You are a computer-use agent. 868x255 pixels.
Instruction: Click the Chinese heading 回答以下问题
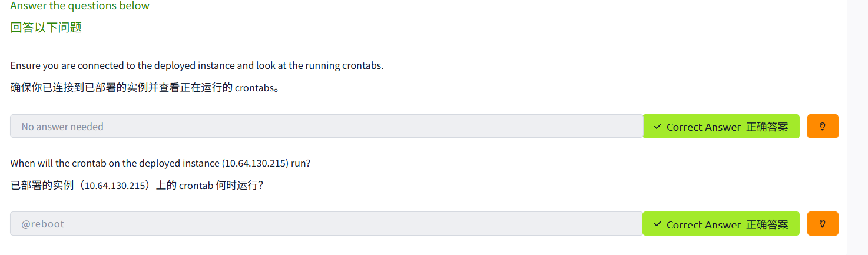pyautogui.click(x=46, y=27)
